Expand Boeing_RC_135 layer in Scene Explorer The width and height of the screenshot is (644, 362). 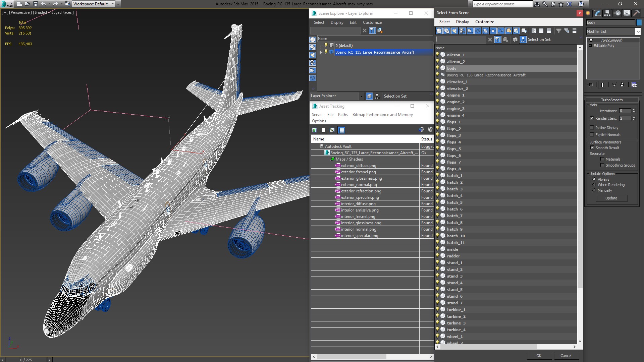pyautogui.click(x=320, y=52)
